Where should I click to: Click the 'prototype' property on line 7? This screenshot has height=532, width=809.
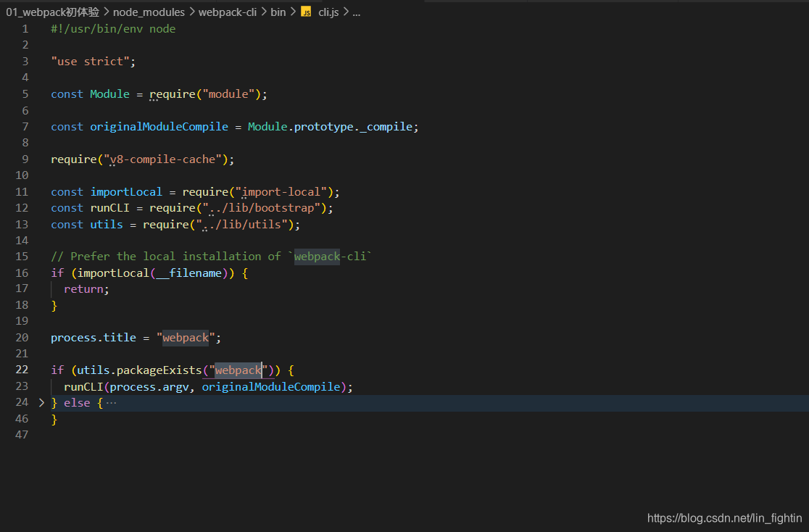[x=324, y=126]
